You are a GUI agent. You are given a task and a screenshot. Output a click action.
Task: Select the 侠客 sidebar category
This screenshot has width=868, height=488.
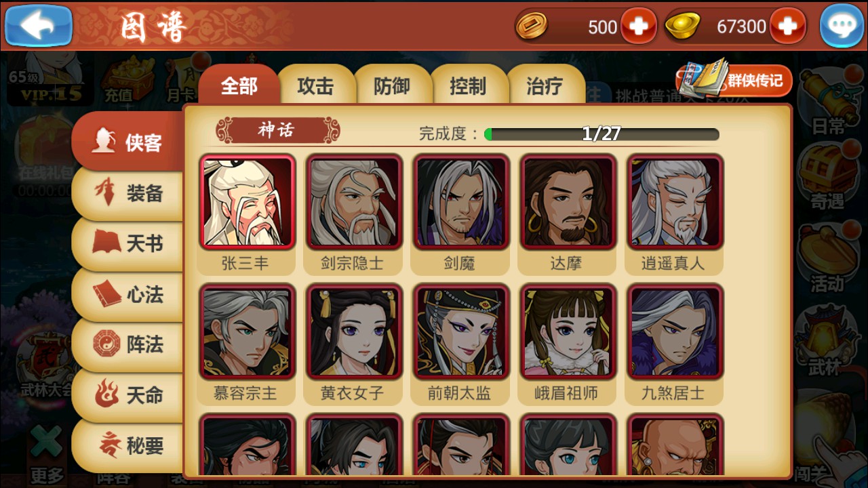point(128,142)
